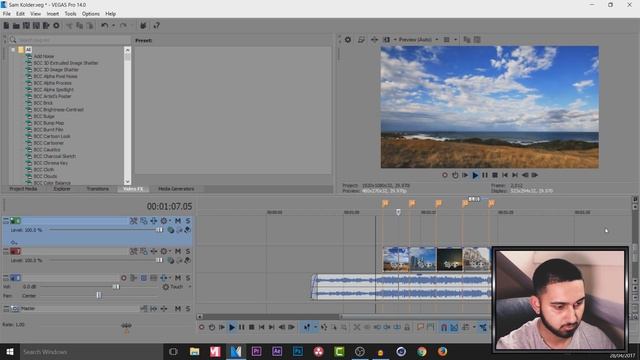This screenshot has width=640, height=360.
Task: Click the Project Properties gear icon in main toolbar
Action: (56, 26)
